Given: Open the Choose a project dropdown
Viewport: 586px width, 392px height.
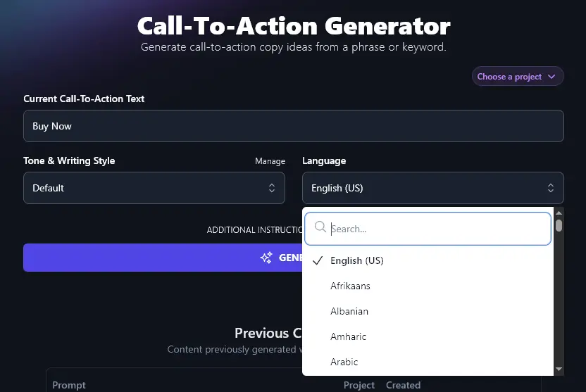Looking at the screenshot, I should [517, 77].
